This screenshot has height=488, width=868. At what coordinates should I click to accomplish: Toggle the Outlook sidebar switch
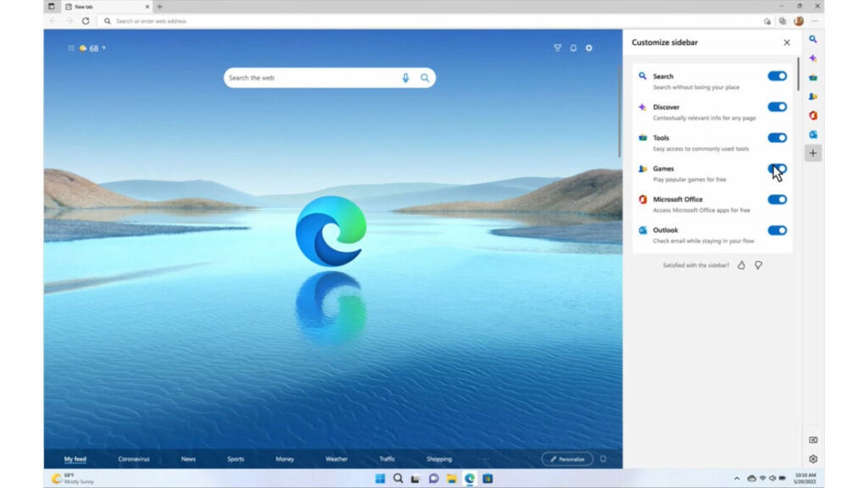click(x=777, y=230)
